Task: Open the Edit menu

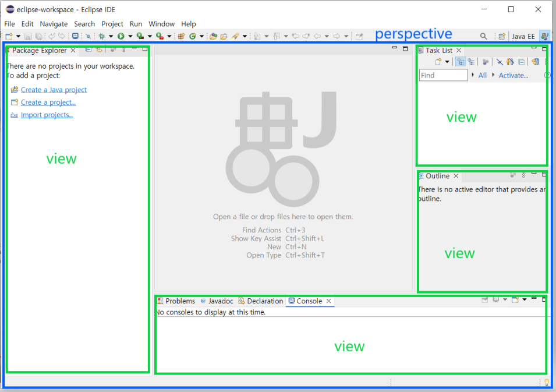Action: (27, 24)
